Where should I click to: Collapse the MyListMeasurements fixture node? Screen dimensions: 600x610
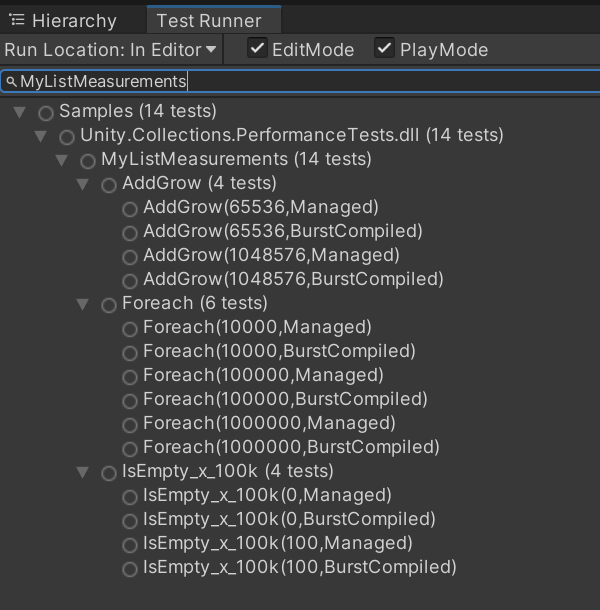point(62,161)
